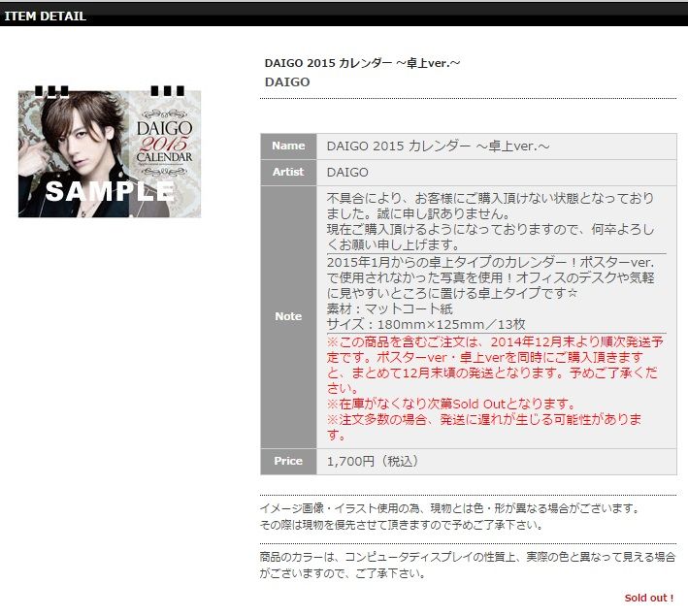Click the disclaimer line starting その際は現物を優先

(x=402, y=525)
